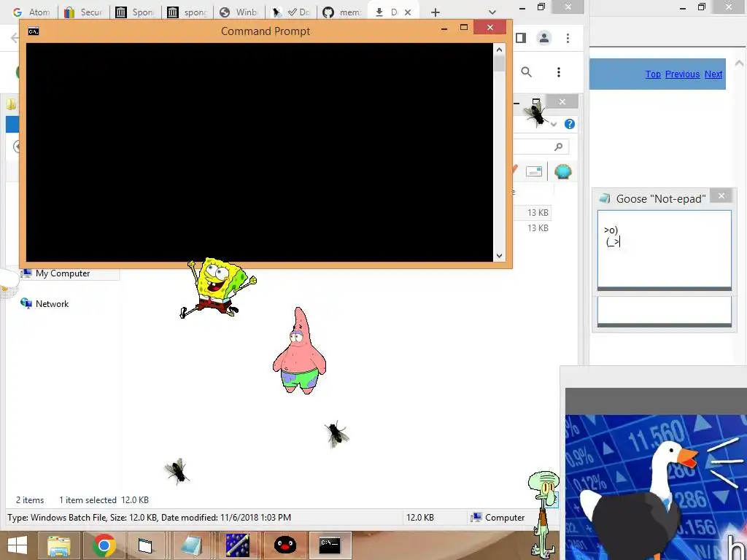Open the Pingu penguin taskbar icon
Image resolution: width=747 pixels, height=560 pixels.
(285, 545)
